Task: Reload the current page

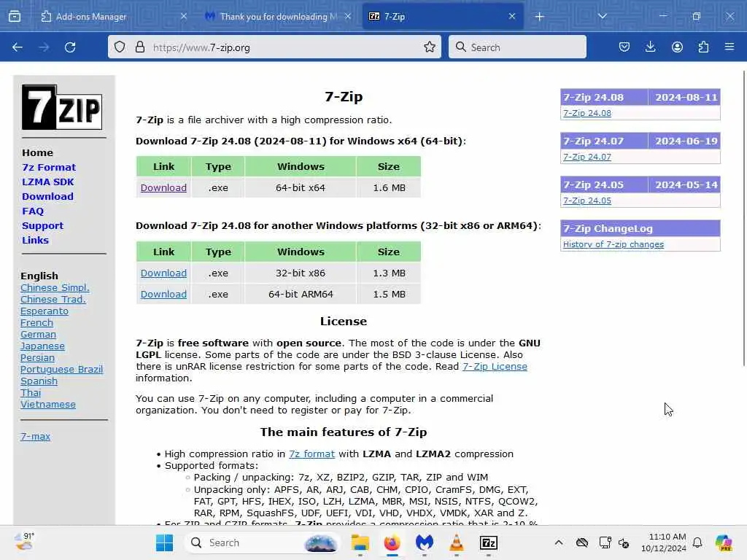Action: 70,47
